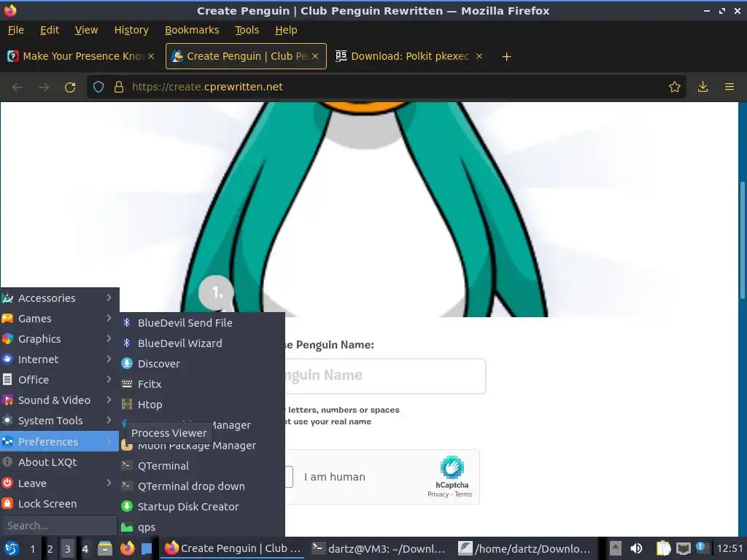
Task: Launch QTerminal
Action: 202,466
